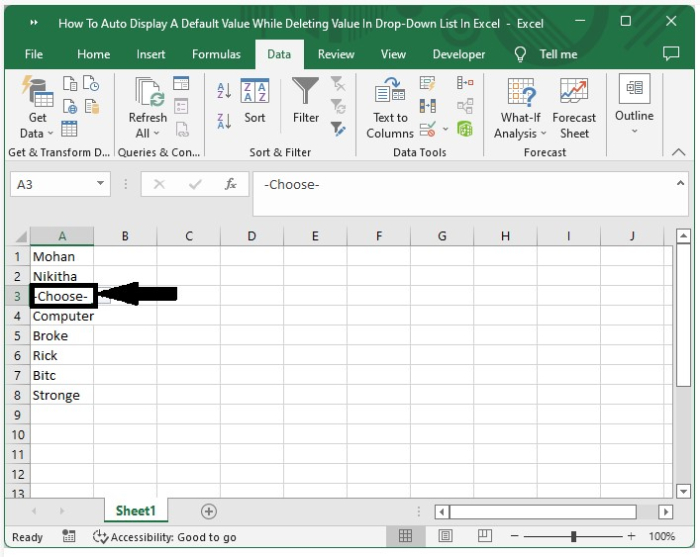Viewport: 700px width, 557px height.
Task: Click the From Table/Range icon
Action: [69, 129]
